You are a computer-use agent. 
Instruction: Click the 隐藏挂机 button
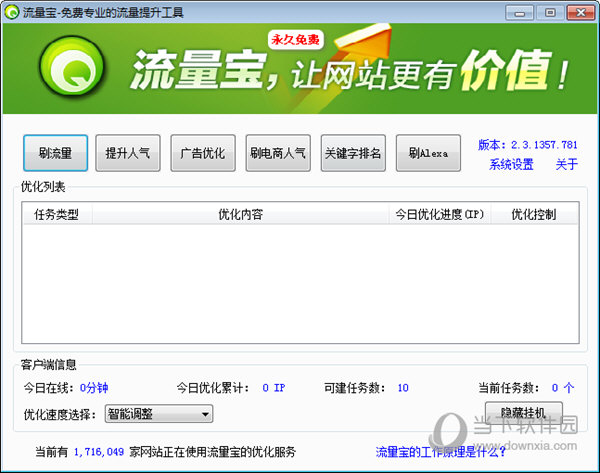point(523,413)
